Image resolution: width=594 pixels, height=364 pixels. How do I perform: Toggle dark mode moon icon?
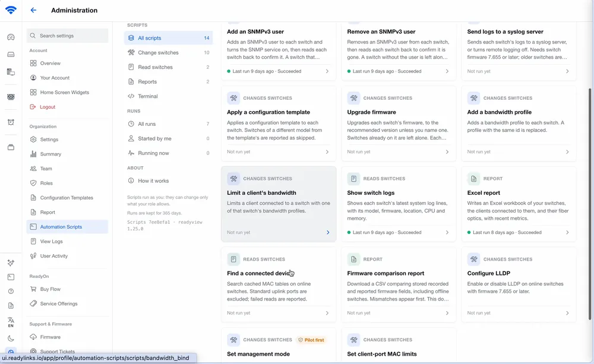click(11, 338)
